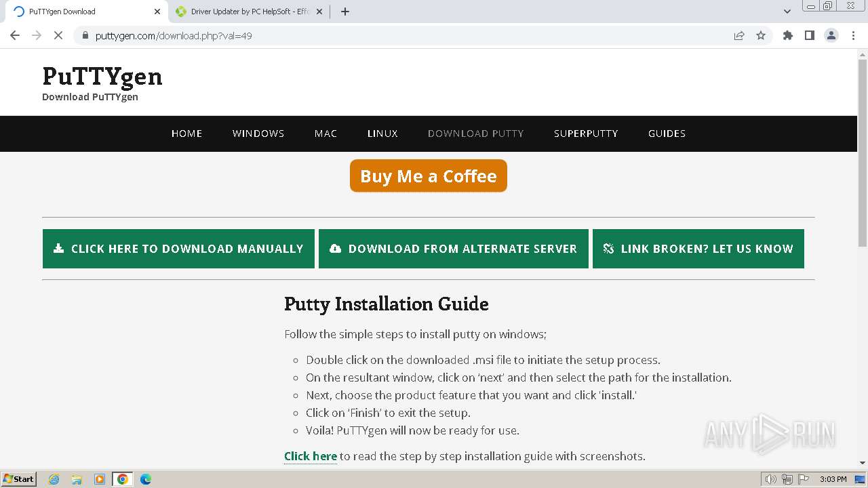868x488 pixels.
Task: Launch Microsoft Edge from the taskbar
Action: [146, 479]
